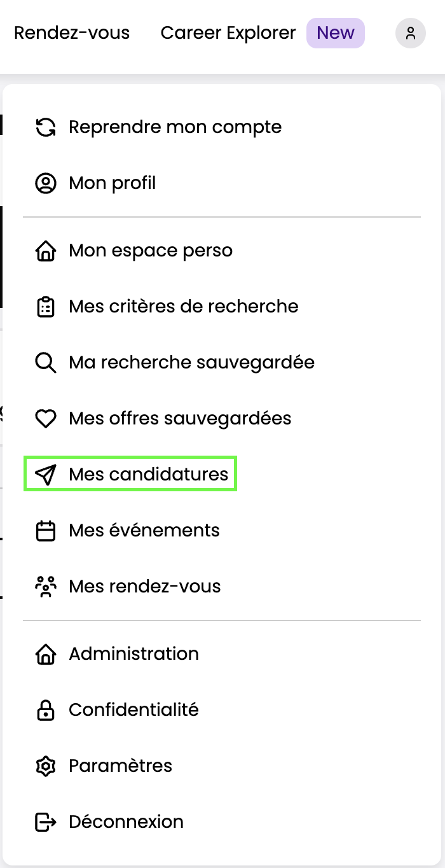Select Mon profil from the menu
This screenshot has height=868, width=445.
pos(113,183)
